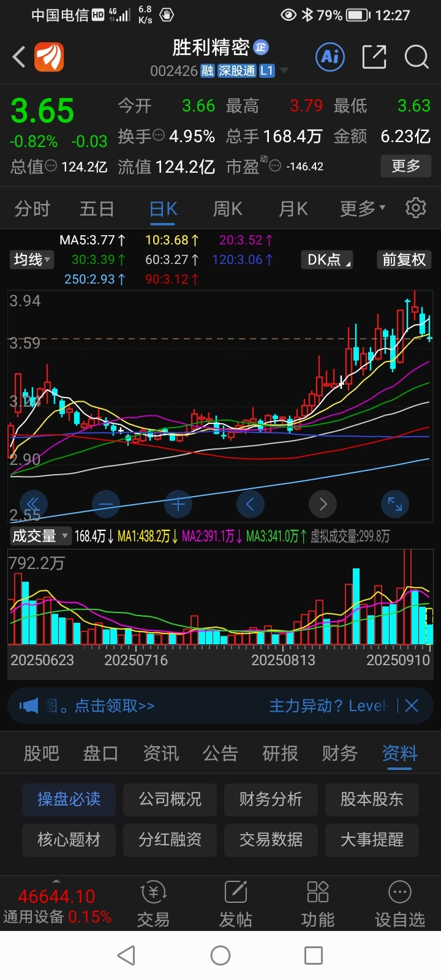Tap Android back navigation button

tap(126, 956)
